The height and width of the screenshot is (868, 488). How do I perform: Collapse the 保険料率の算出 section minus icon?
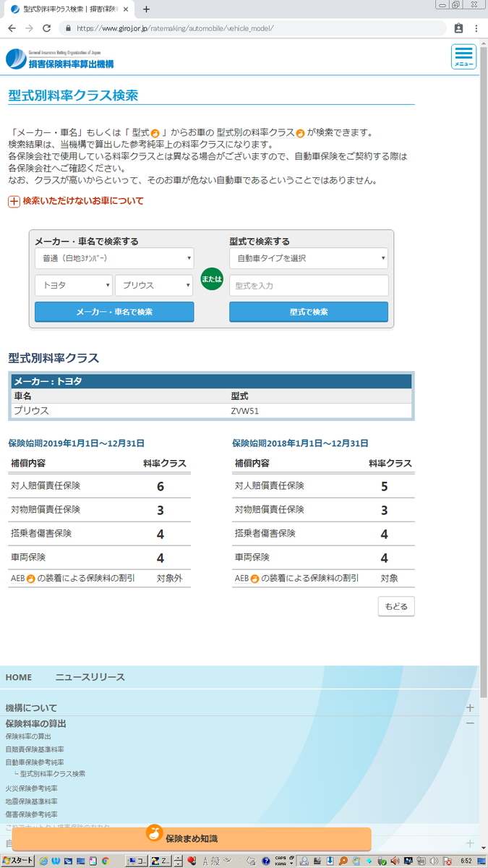point(470,723)
